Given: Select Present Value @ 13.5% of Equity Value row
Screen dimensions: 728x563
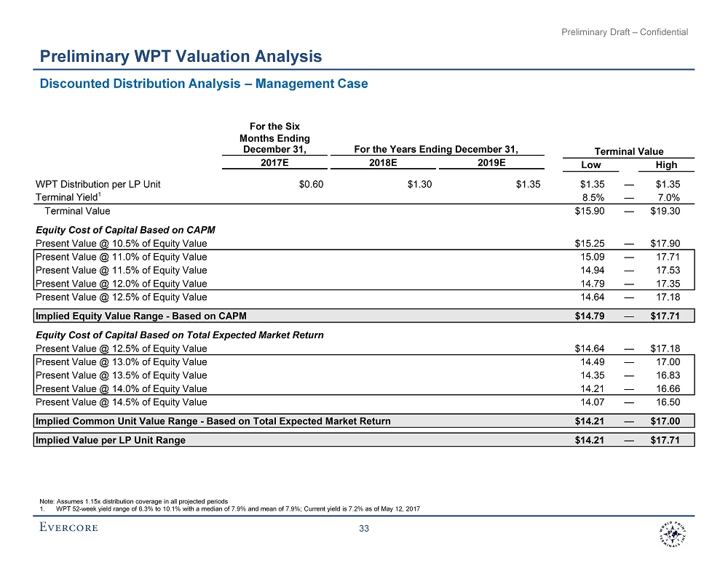Looking at the screenshot, I should [121, 375].
